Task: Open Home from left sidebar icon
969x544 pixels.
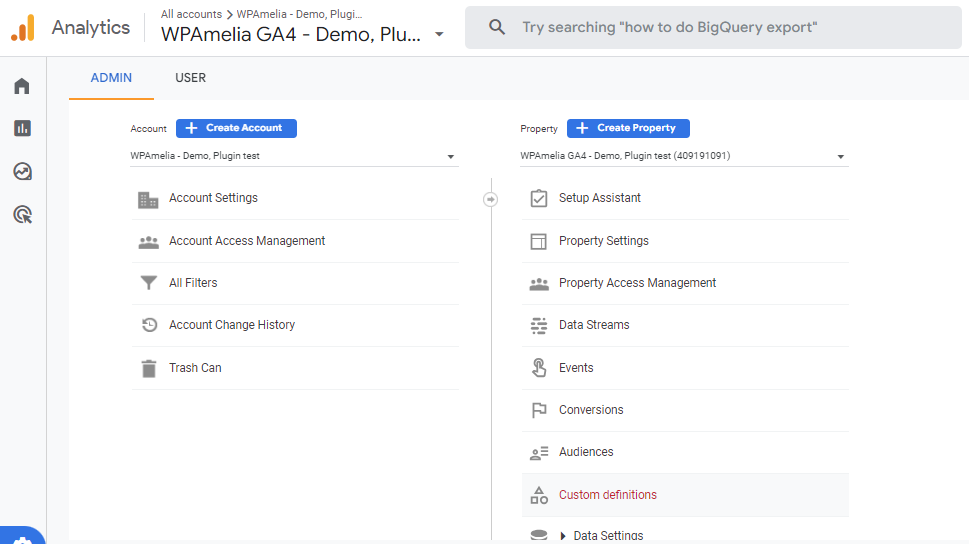Action: coord(22,86)
